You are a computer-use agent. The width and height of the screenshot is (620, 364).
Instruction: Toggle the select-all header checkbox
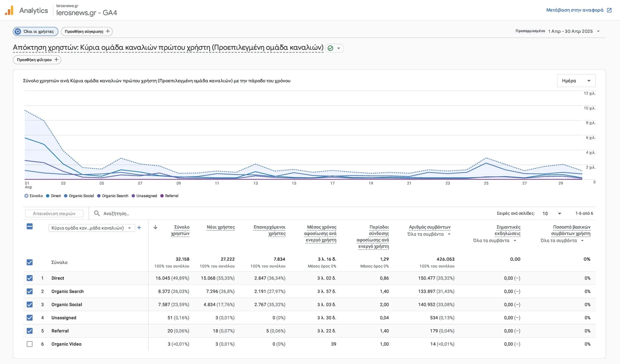[x=30, y=226]
